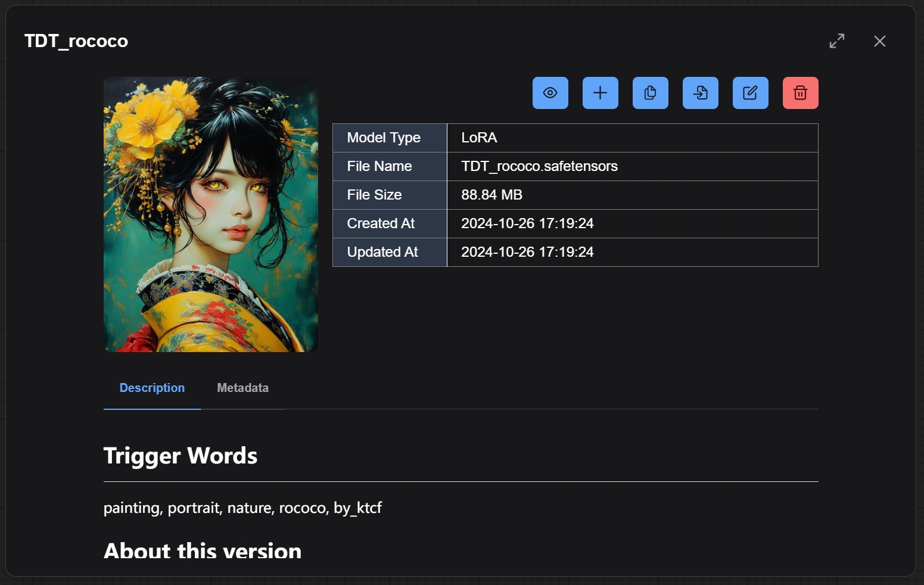Switch to the Metadata tab
The width and height of the screenshot is (924, 585).
click(242, 388)
